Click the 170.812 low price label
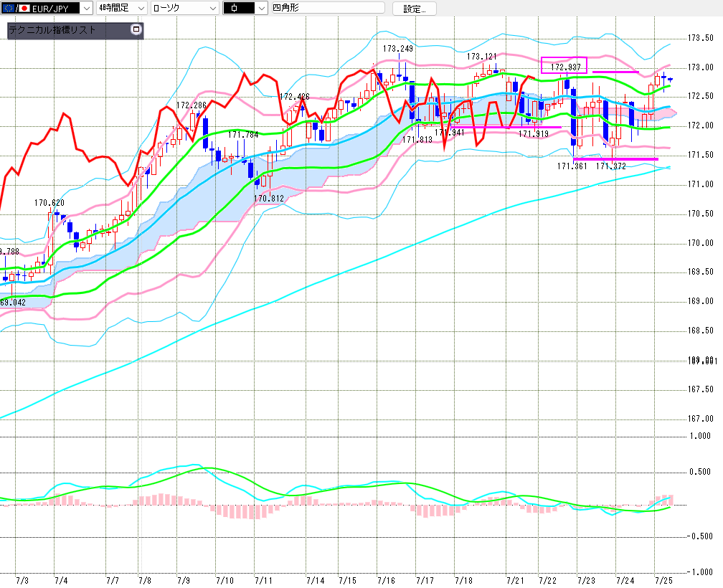This screenshot has height=588, width=723. [269, 199]
